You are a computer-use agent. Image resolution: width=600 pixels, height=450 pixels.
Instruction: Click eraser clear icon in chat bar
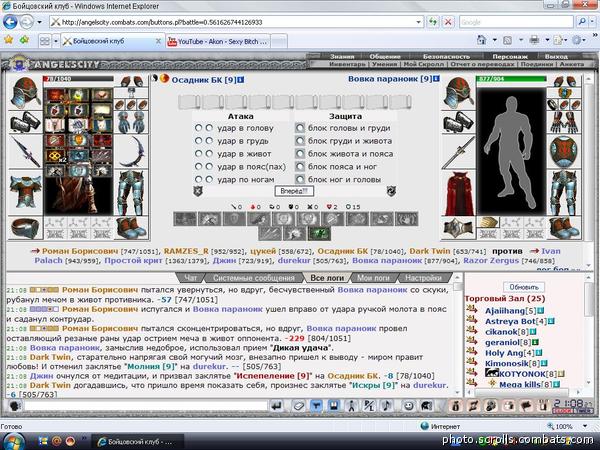pos(298,406)
